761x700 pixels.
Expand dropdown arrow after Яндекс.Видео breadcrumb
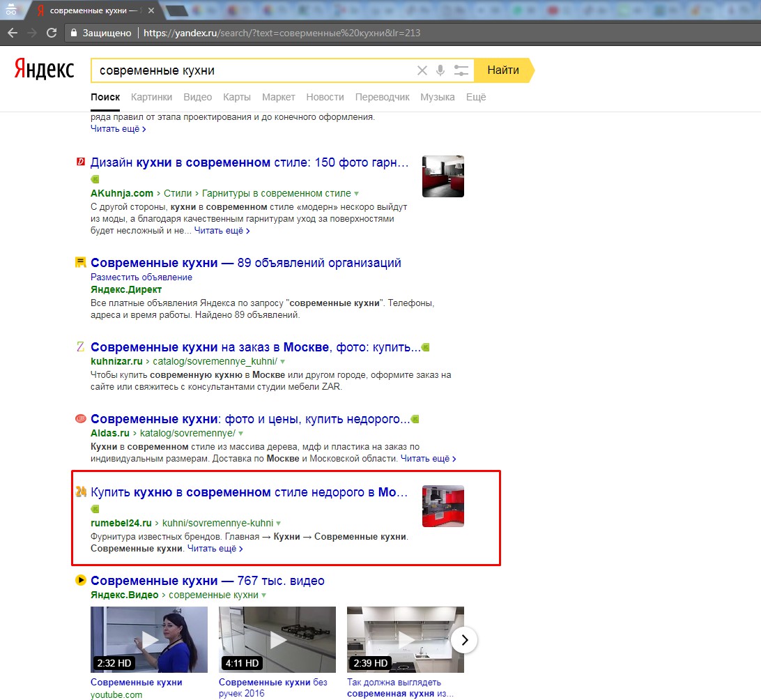[x=264, y=595]
